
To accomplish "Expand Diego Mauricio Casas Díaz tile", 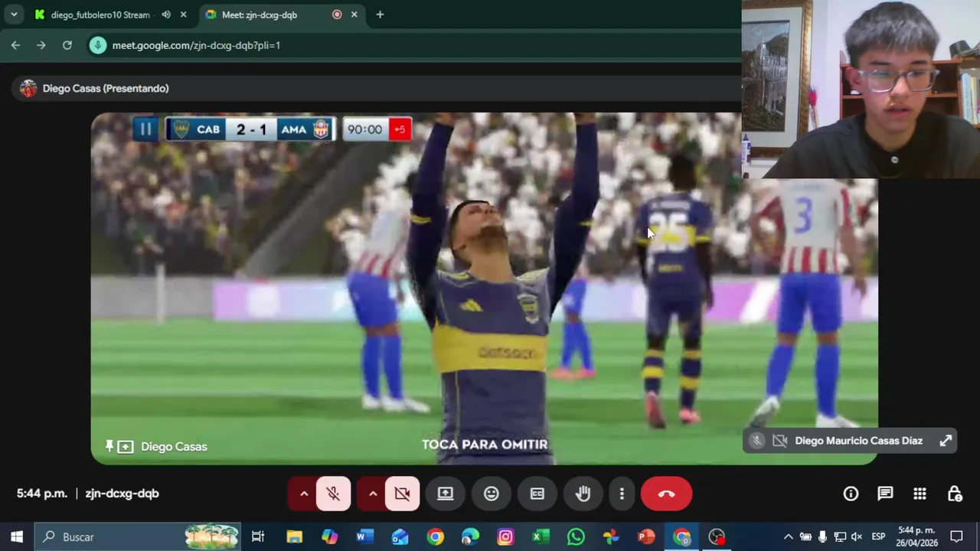I will (946, 441).
